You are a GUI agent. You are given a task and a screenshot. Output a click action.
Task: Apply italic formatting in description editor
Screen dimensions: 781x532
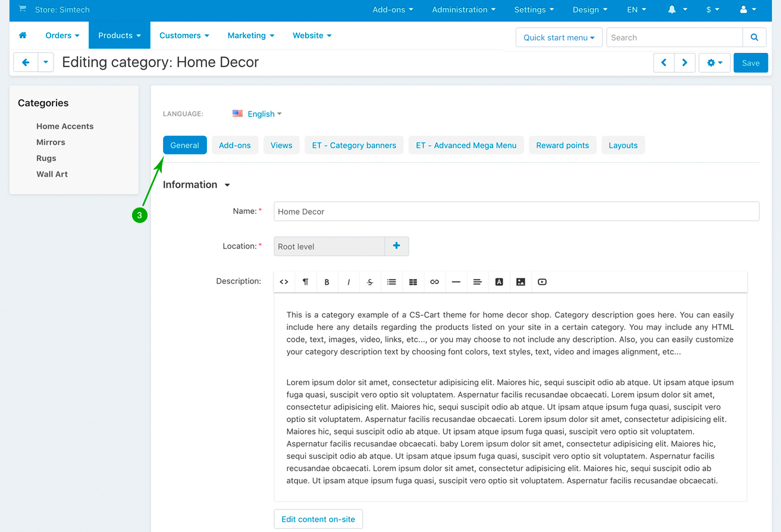point(349,282)
